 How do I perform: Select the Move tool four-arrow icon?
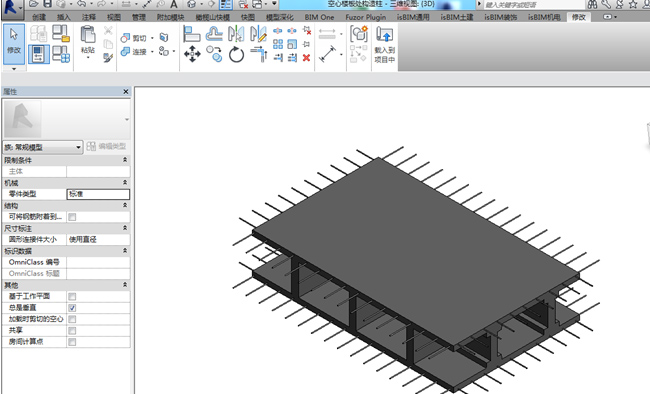pos(192,54)
